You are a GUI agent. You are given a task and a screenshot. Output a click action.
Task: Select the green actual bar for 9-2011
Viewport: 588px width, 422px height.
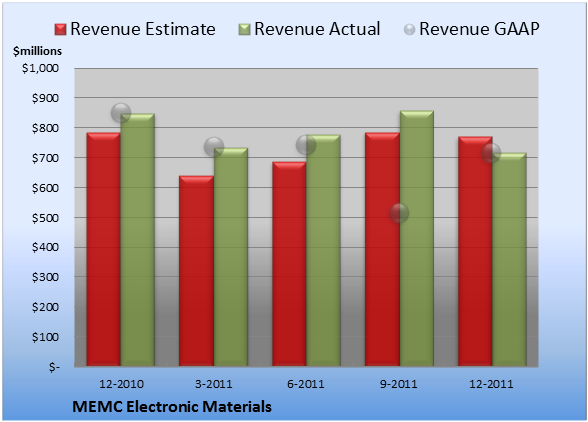click(417, 239)
